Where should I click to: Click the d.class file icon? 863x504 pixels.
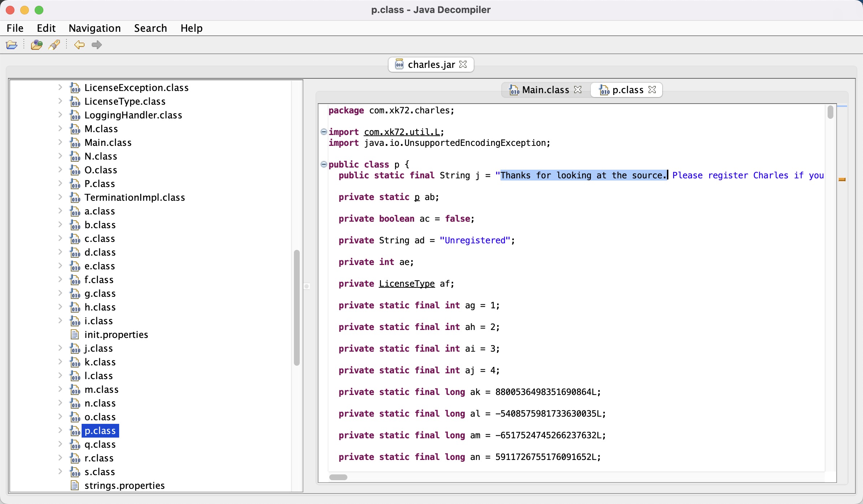click(x=75, y=252)
